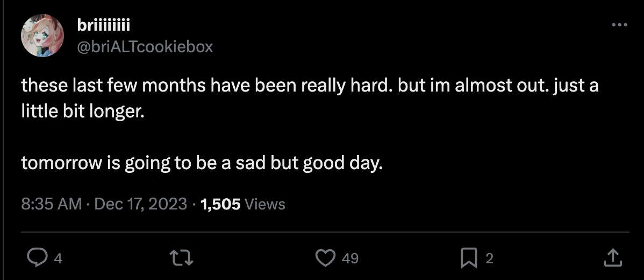The width and height of the screenshot is (644, 280).
Task: Bookmark this tweet using the bookmark icon
Action: [x=469, y=259]
